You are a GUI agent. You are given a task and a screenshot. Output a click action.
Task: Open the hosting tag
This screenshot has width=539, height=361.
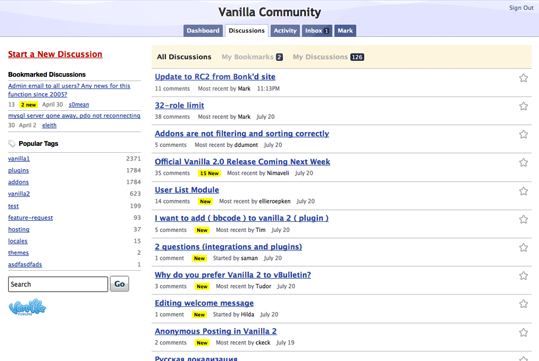pos(19,229)
